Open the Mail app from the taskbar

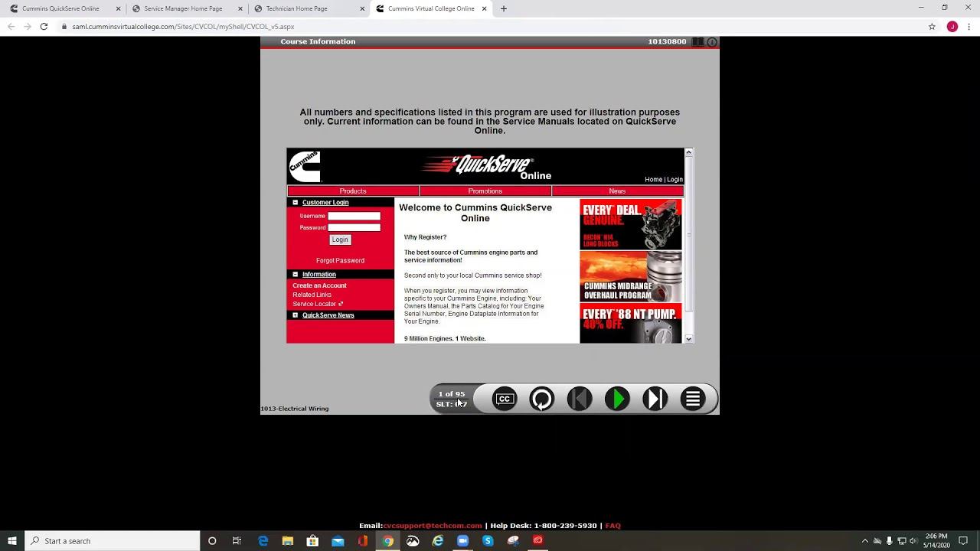pos(338,541)
